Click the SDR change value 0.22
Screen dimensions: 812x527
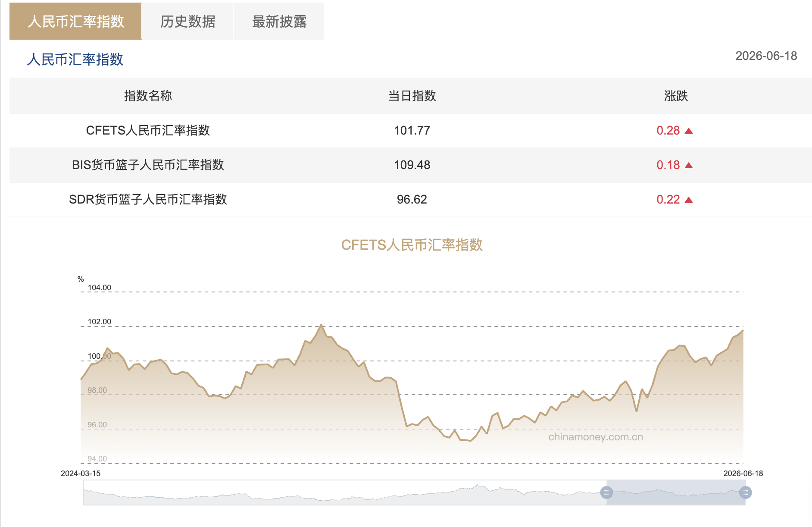(668, 199)
